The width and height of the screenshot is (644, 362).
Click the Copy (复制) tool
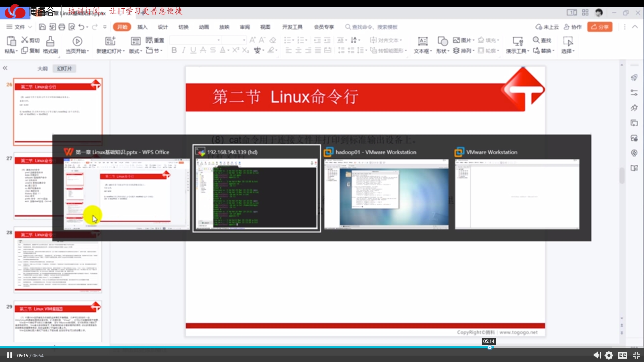pos(30,51)
